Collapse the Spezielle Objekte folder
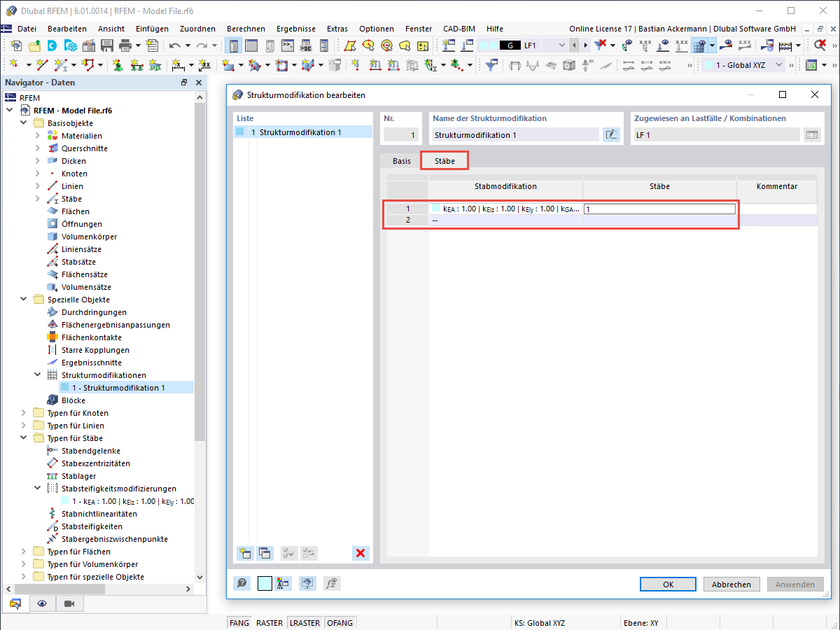 [24, 299]
